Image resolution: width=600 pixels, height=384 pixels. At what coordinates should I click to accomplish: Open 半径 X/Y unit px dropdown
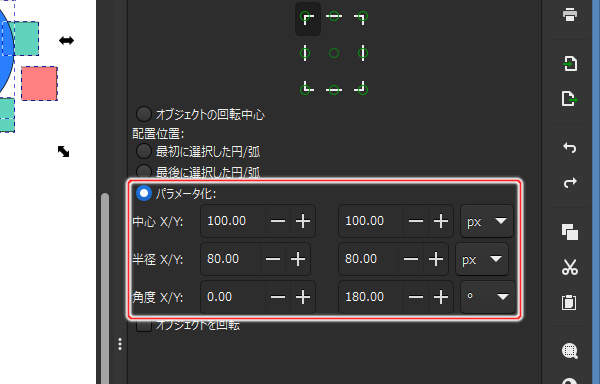(482, 259)
